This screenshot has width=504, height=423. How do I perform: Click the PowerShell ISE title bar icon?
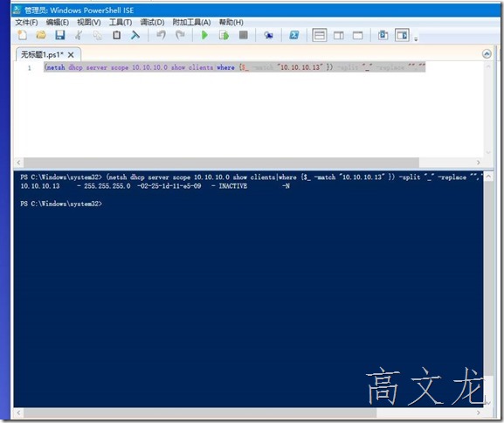click(17, 10)
